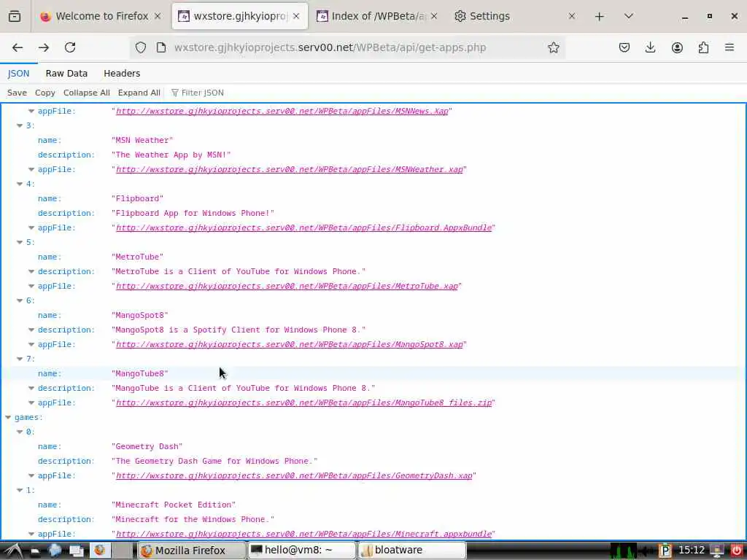Collapse JSON node 4
Image resolution: width=747 pixels, height=560 pixels.
(20, 184)
